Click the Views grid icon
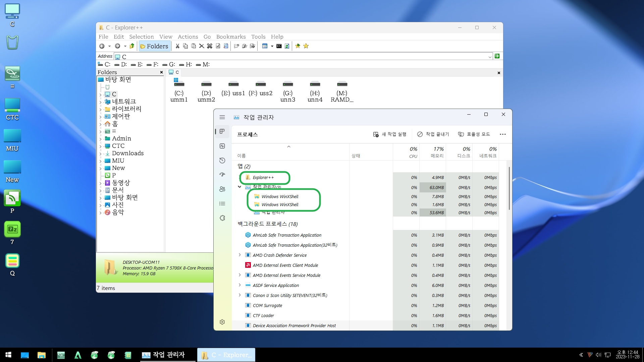The width and height of the screenshot is (644, 362). [265, 46]
